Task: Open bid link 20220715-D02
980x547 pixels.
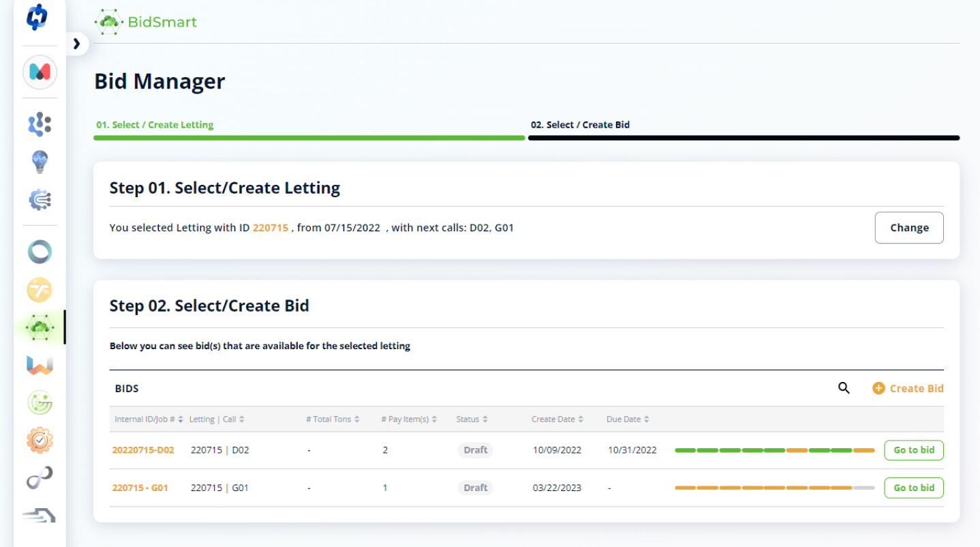Action: (143, 450)
